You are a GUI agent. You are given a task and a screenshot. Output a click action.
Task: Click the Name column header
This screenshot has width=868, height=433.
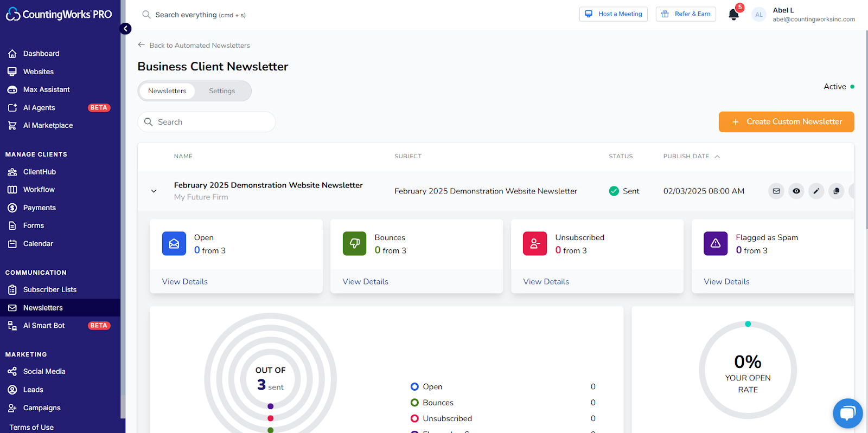(x=183, y=157)
